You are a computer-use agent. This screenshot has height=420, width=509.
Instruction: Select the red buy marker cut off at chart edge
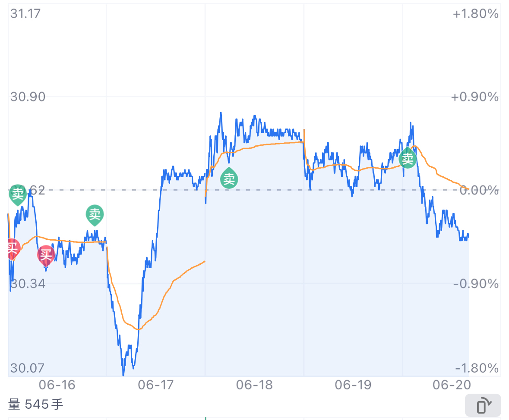coord(13,249)
